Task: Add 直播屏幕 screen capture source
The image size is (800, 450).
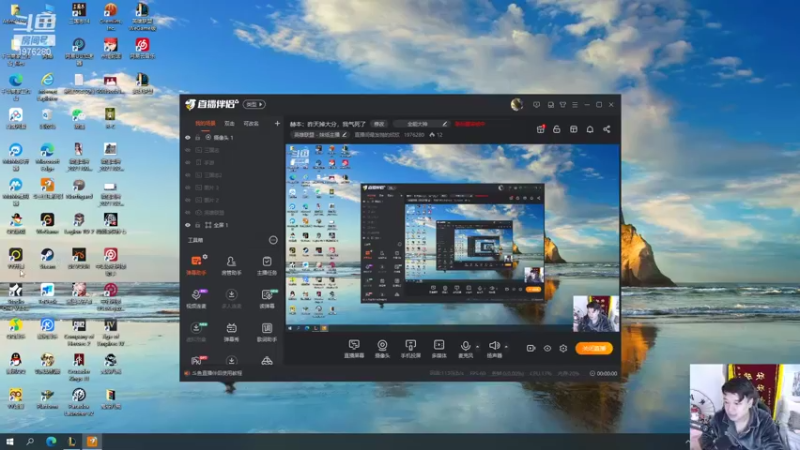Action: point(354,348)
